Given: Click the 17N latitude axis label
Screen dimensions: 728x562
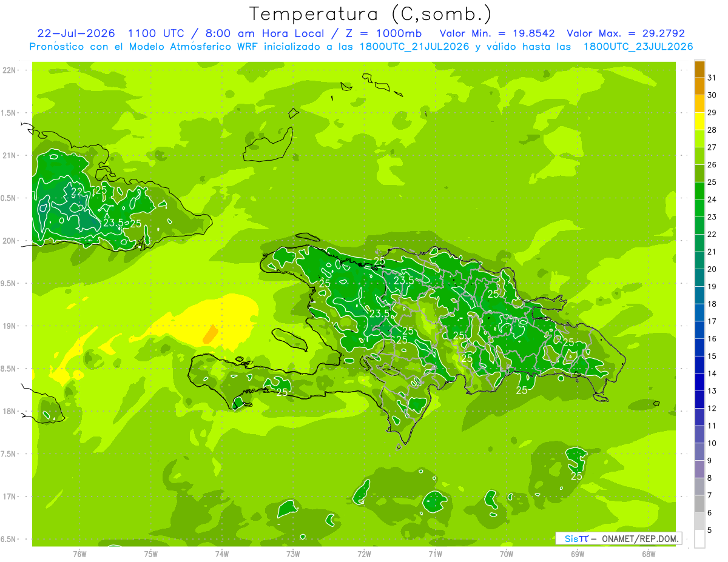Looking at the screenshot, I should (x=10, y=497).
